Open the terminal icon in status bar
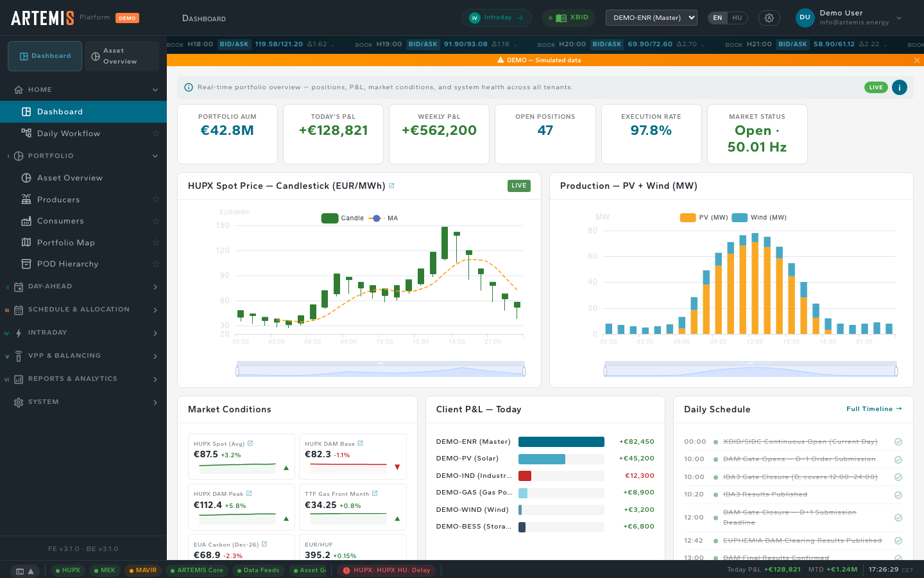 (20, 570)
